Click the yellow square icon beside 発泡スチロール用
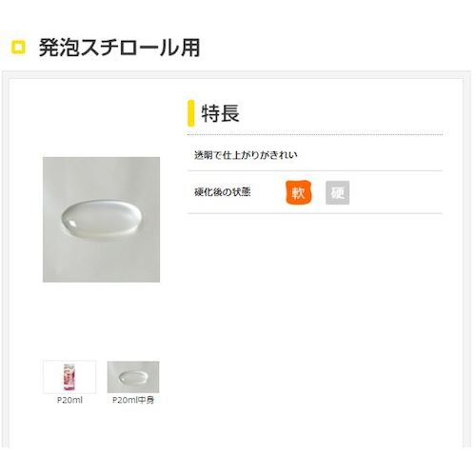 18,48
